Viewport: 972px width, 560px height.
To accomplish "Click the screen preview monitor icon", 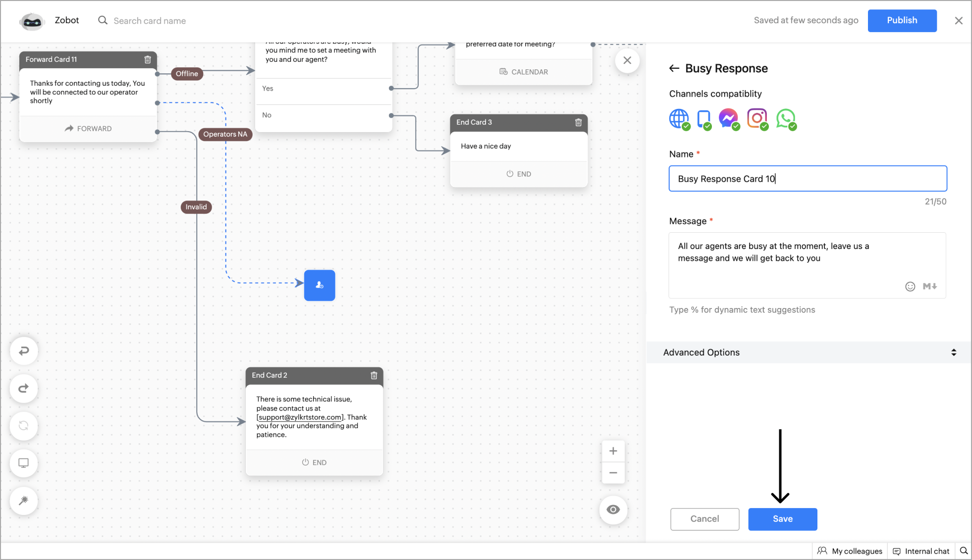I will click(24, 463).
